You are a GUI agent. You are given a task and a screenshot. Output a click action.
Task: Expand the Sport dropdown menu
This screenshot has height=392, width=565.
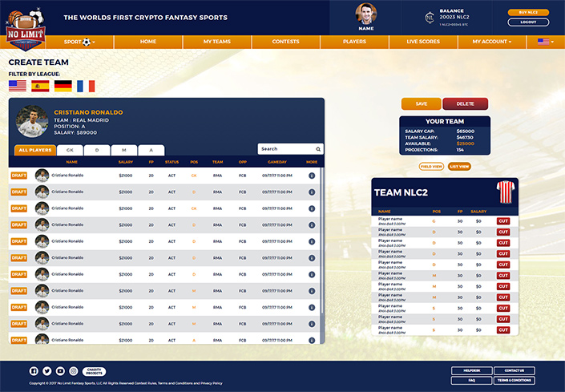[79, 41]
